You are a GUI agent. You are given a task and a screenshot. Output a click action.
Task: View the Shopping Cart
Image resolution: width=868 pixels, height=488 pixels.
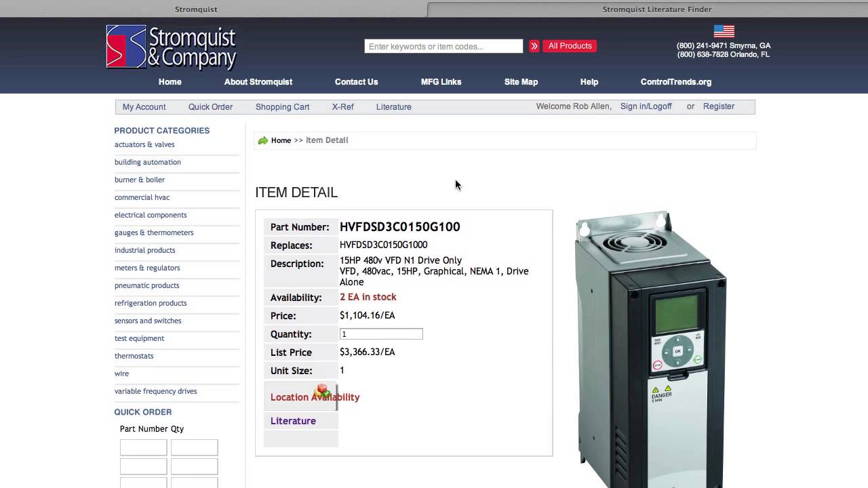pyautogui.click(x=282, y=107)
